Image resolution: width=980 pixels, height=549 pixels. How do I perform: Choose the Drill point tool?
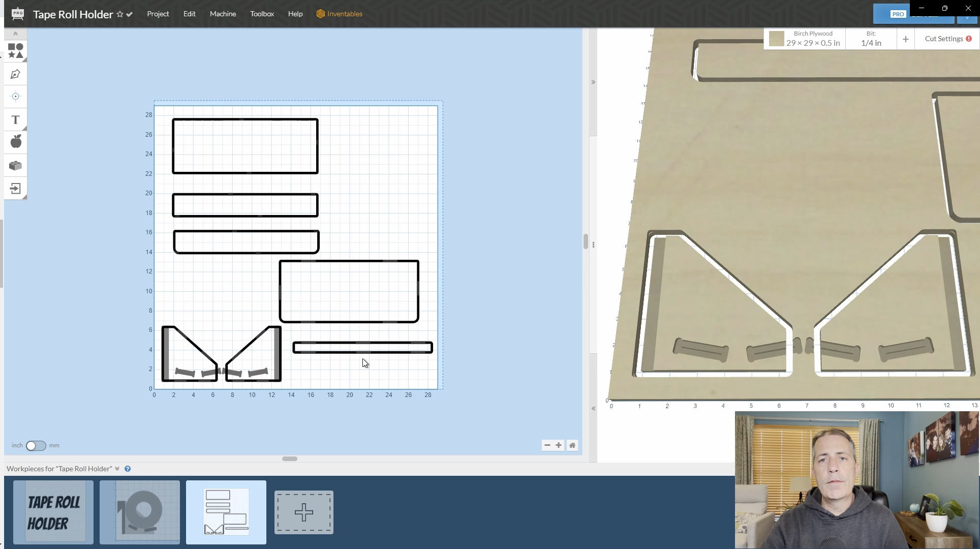15,97
